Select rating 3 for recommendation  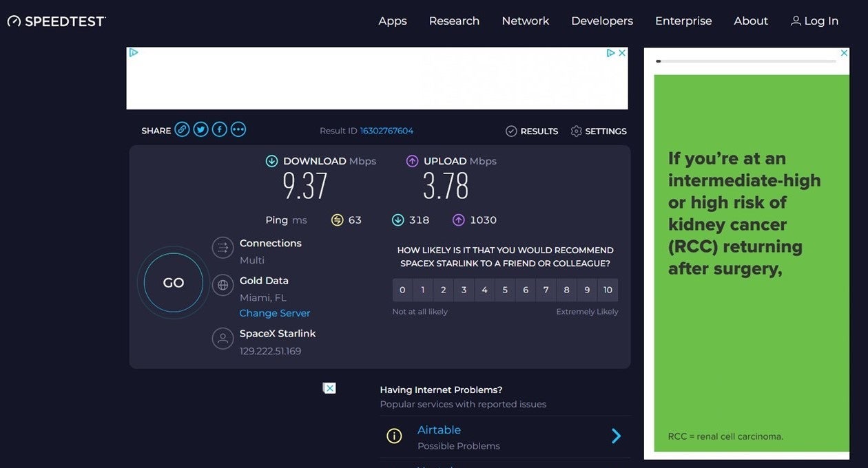point(464,290)
